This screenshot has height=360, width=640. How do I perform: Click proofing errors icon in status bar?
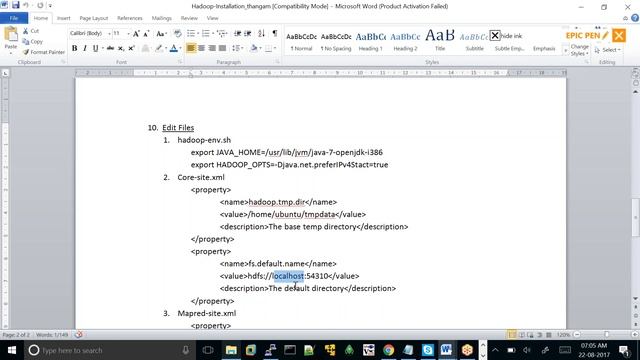pos(78,335)
